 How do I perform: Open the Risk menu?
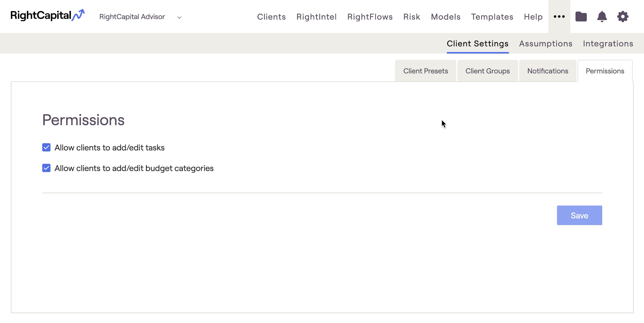tap(412, 17)
